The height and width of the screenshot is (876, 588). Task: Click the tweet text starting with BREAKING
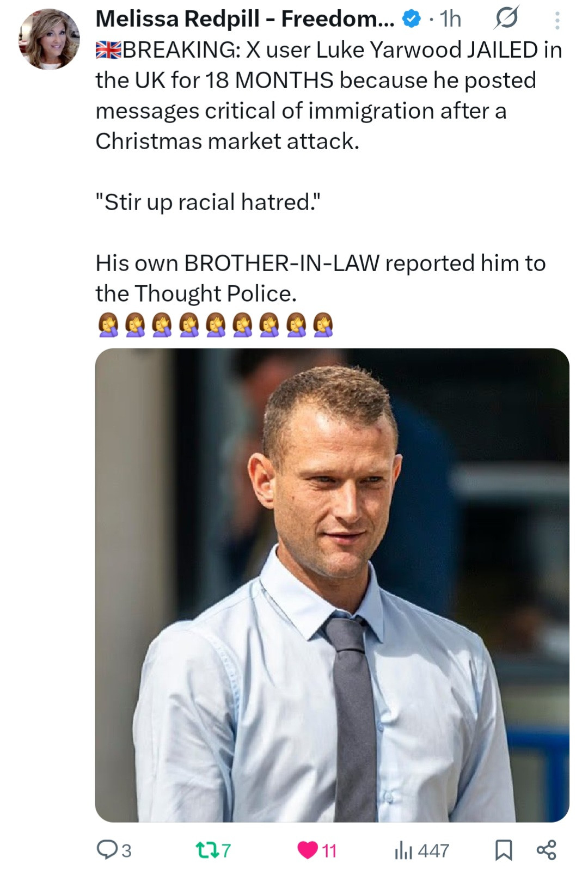(327, 95)
